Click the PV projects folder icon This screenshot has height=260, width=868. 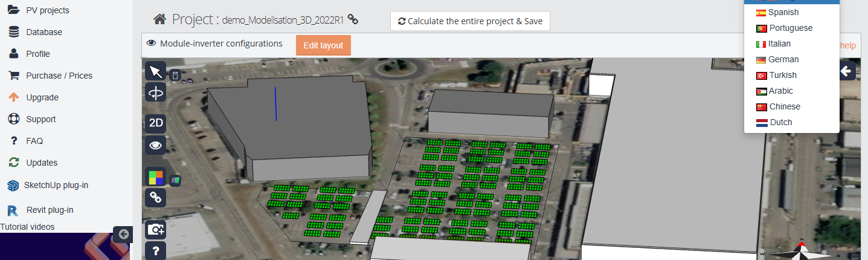(13, 10)
